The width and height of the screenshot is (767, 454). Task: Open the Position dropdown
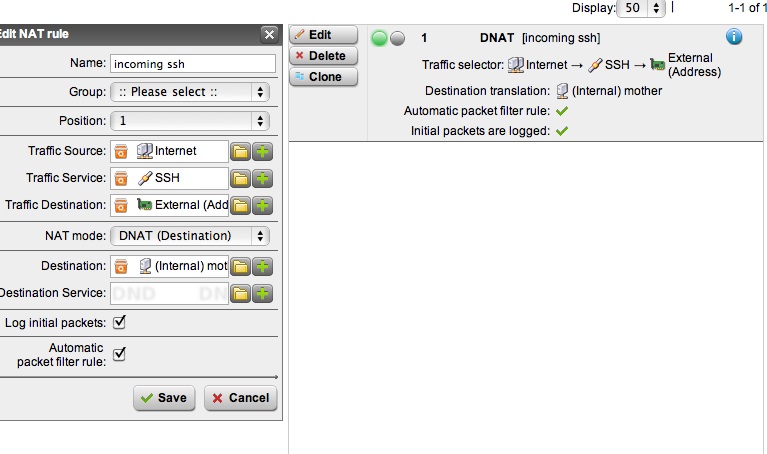189,120
